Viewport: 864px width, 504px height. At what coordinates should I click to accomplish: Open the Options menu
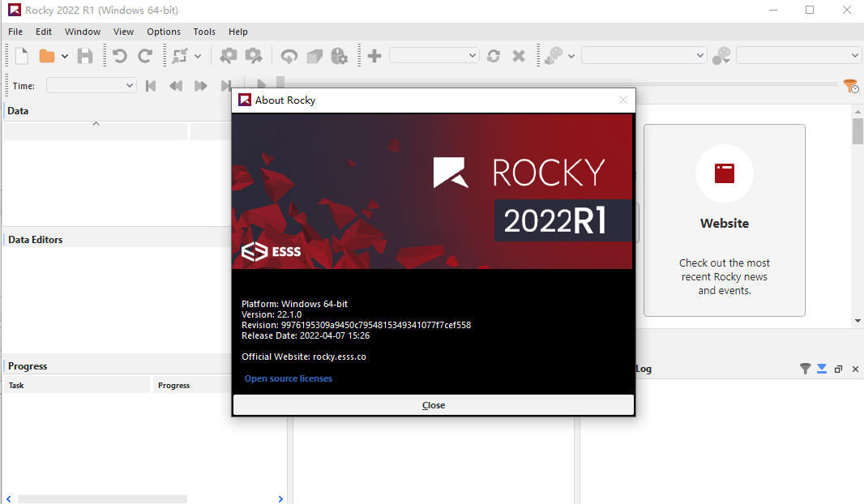click(164, 32)
